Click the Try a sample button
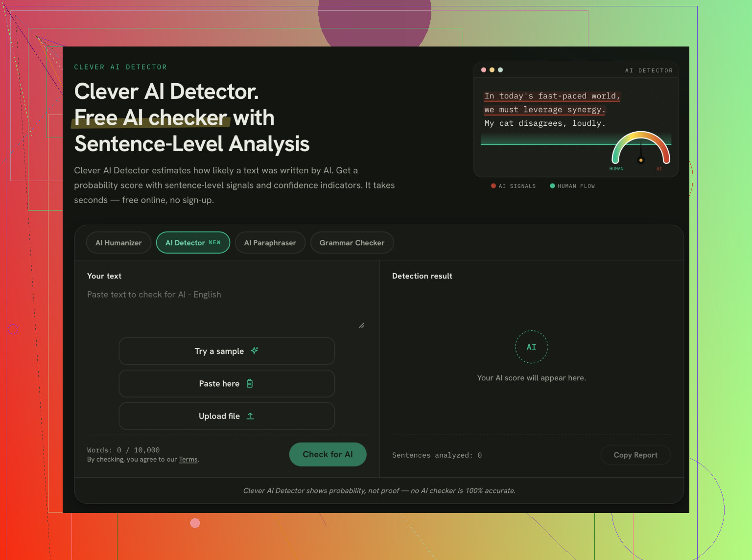Viewport: 752px width, 560px height. (227, 351)
